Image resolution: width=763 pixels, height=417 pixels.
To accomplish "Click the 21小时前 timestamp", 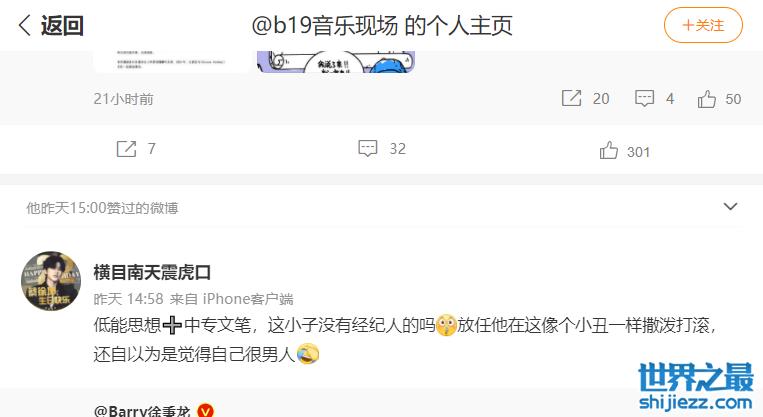I will pyautogui.click(x=124, y=99).
